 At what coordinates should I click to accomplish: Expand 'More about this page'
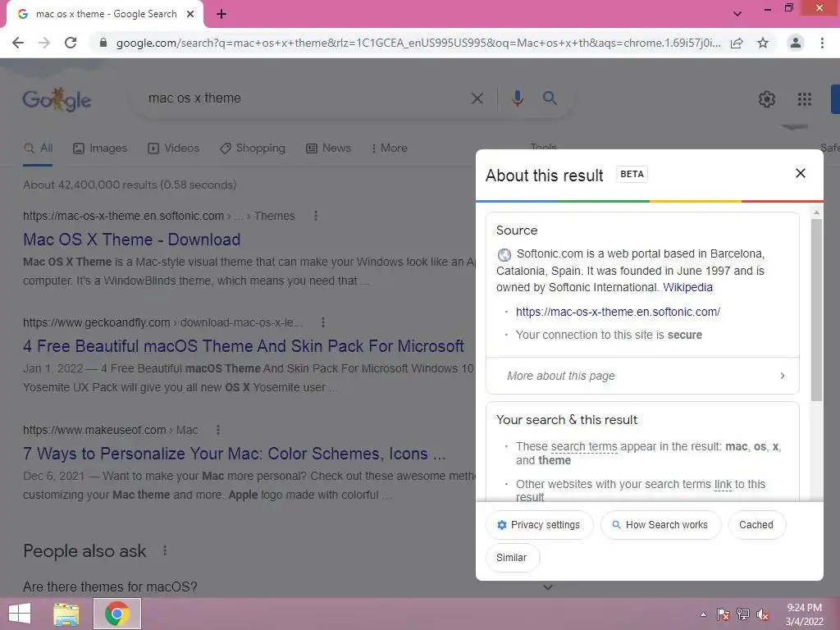click(x=642, y=376)
